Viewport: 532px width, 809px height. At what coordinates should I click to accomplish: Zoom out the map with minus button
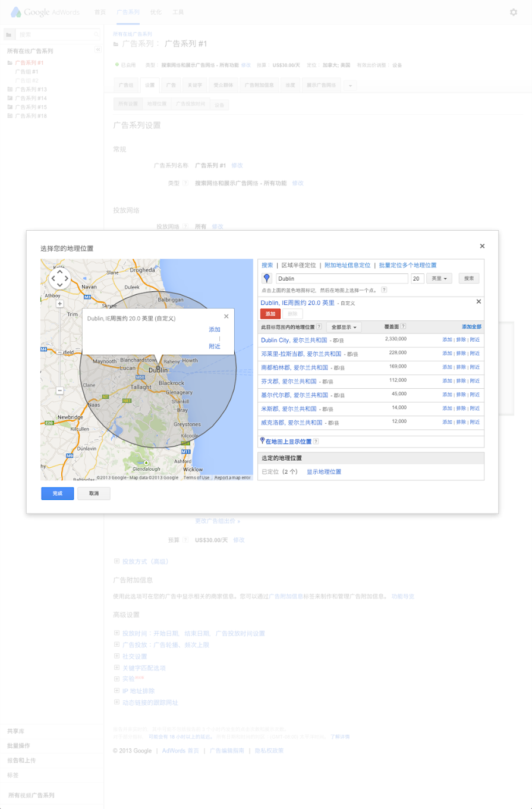59,391
